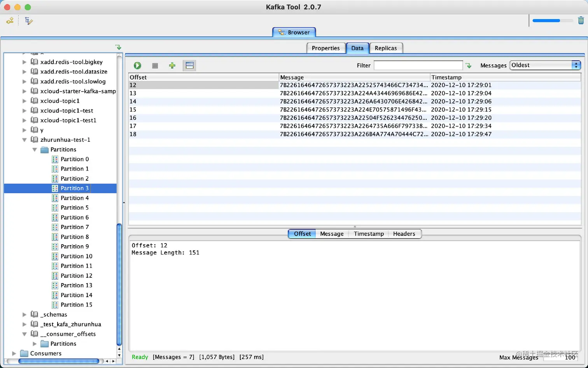The height and width of the screenshot is (368, 588).
Task: Collapse Partitions folder under zhurunhua-test-1
Action: pyautogui.click(x=34, y=150)
